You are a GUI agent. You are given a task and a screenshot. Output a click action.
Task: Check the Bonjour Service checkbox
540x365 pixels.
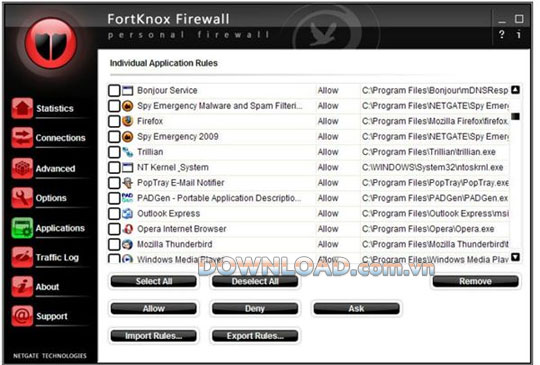(x=114, y=91)
